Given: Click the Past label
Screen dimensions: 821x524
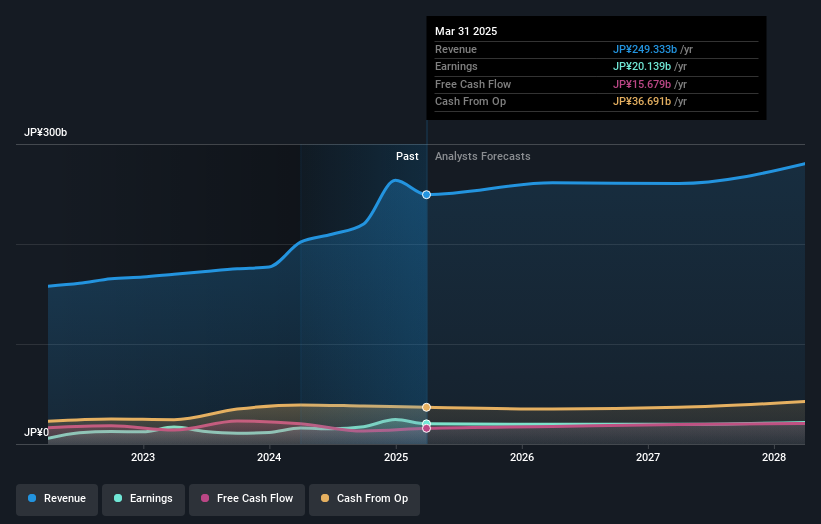Looking at the screenshot, I should (407, 156).
